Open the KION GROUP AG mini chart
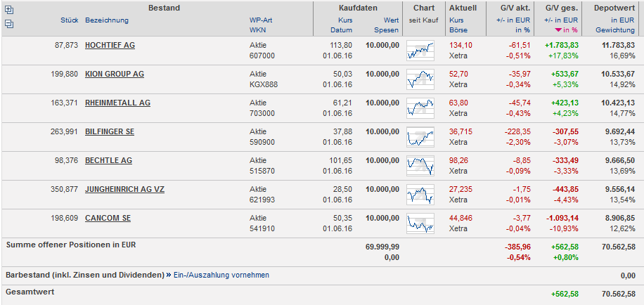Image resolution: width=644 pixels, height=305 pixels. pyautogui.click(x=420, y=79)
